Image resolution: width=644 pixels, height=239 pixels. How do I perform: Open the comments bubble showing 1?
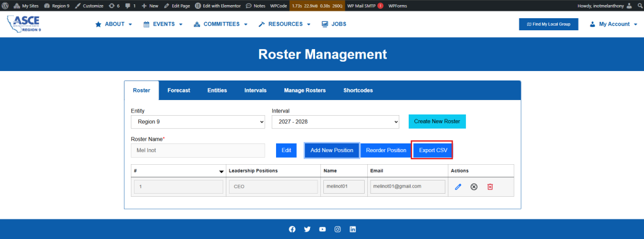pos(130,6)
